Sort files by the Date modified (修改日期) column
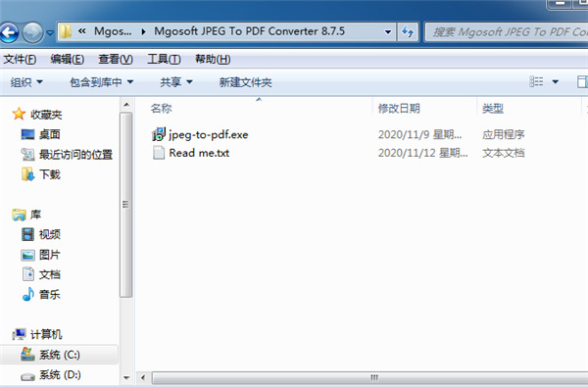Screen dimensions: 588x387 coord(399,109)
